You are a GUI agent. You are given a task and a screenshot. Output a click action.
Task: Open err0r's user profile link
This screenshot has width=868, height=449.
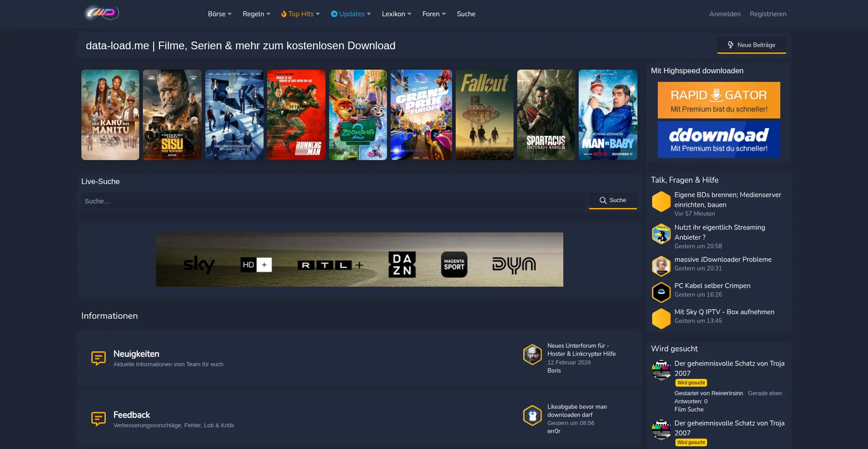554,431
